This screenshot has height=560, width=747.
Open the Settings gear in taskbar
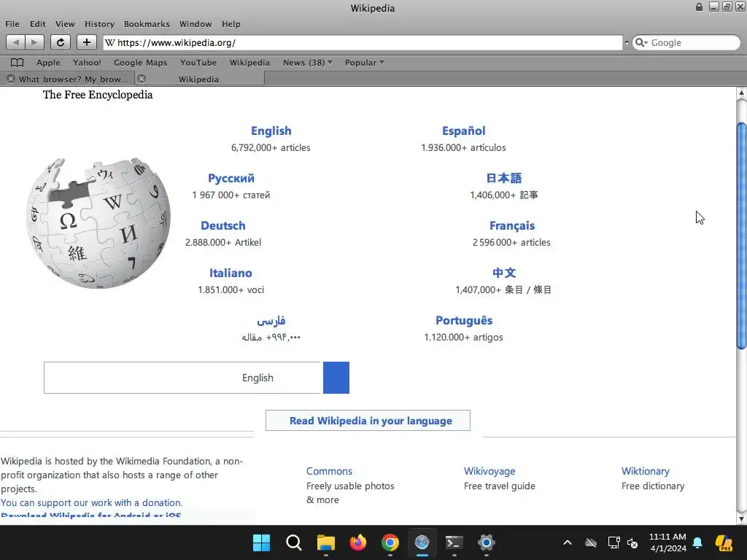tap(487, 542)
